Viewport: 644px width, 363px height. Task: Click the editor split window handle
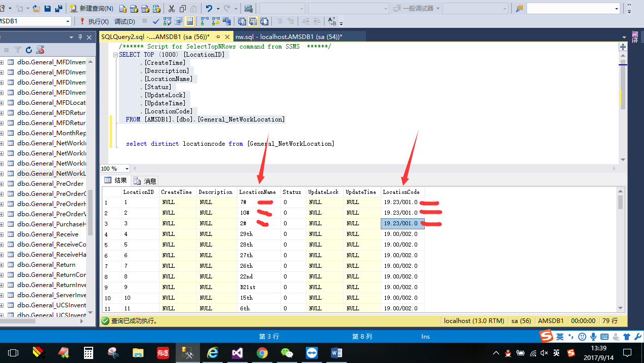[623, 46]
